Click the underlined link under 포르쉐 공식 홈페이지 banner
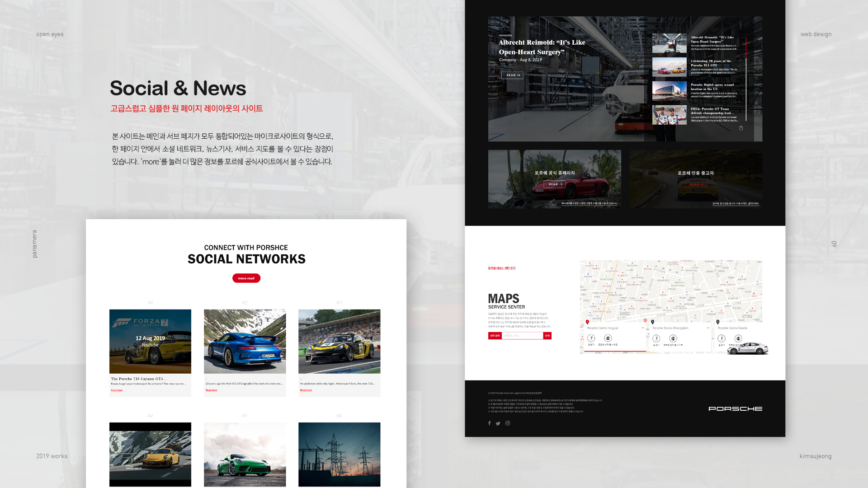The image size is (868, 488). pyautogui.click(x=590, y=203)
